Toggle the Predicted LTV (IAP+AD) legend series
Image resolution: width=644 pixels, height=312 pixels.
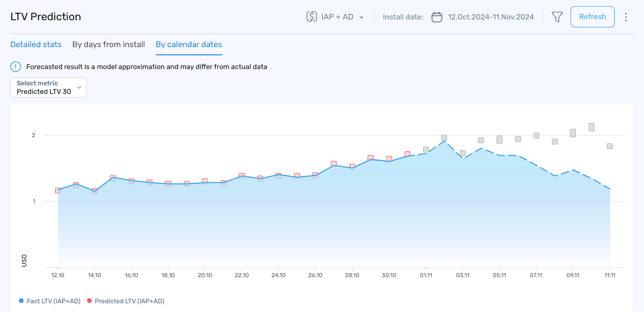[x=125, y=301]
